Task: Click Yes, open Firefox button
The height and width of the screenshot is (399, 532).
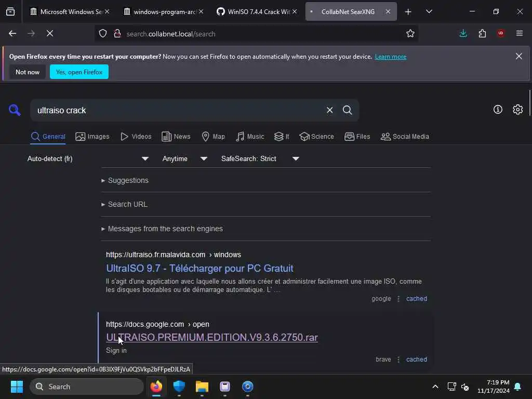Action: 79,72
